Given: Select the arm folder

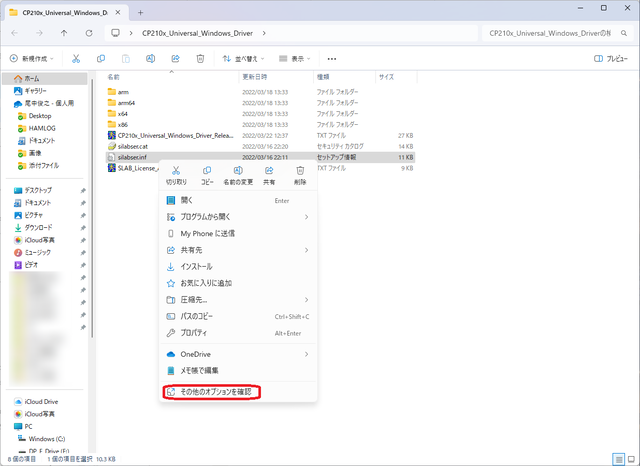Looking at the screenshot, I should coord(260,92).
